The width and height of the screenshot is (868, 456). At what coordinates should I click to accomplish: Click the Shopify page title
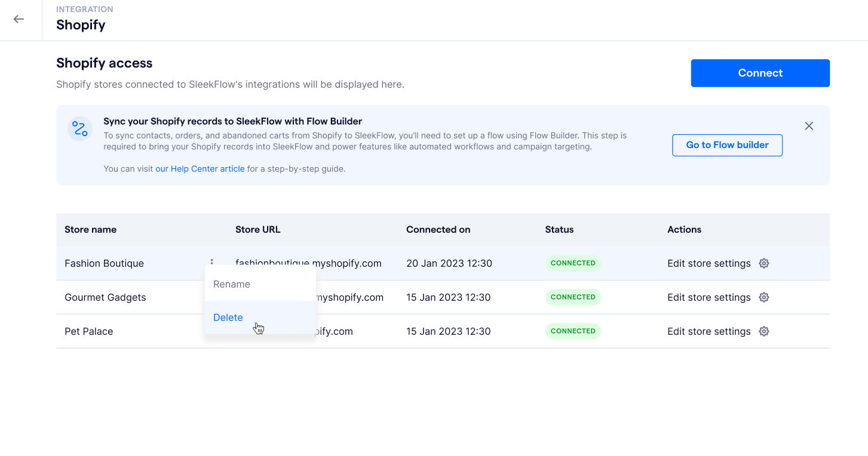pos(81,24)
